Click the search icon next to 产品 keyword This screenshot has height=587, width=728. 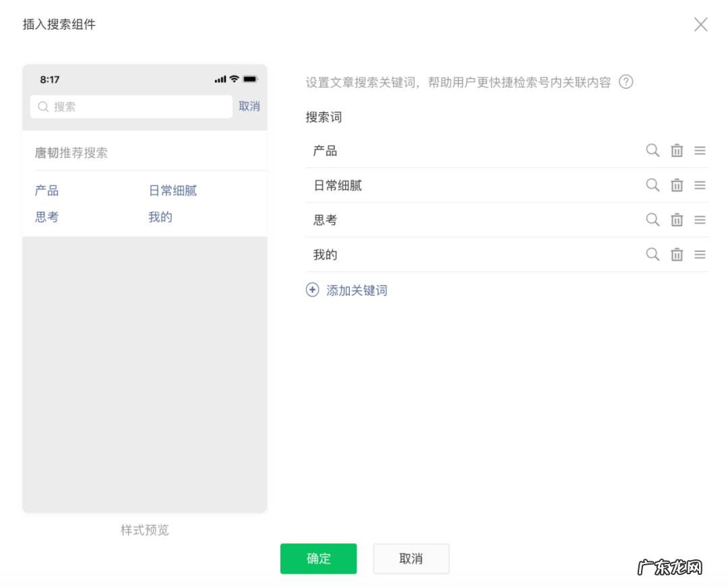point(652,150)
